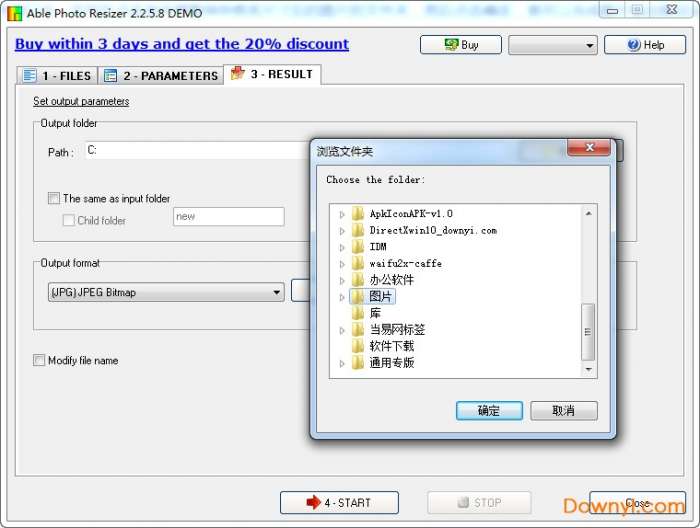The width and height of the screenshot is (700, 528).
Task: Select the 办公软件 folder name
Action: (392, 280)
